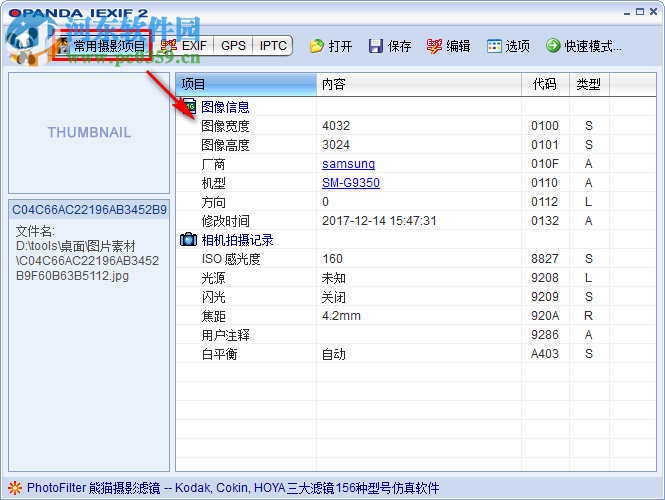Select the IPTC tab
The image size is (665, 500).
[x=273, y=45]
